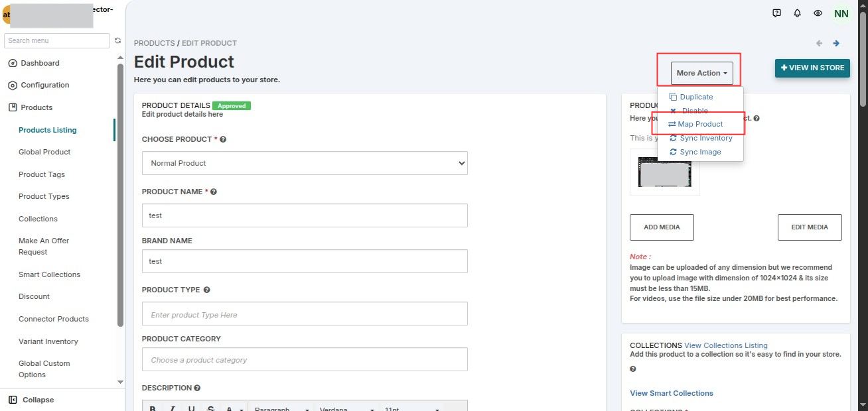
Task: Click the Add Media button
Action: point(662,227)
